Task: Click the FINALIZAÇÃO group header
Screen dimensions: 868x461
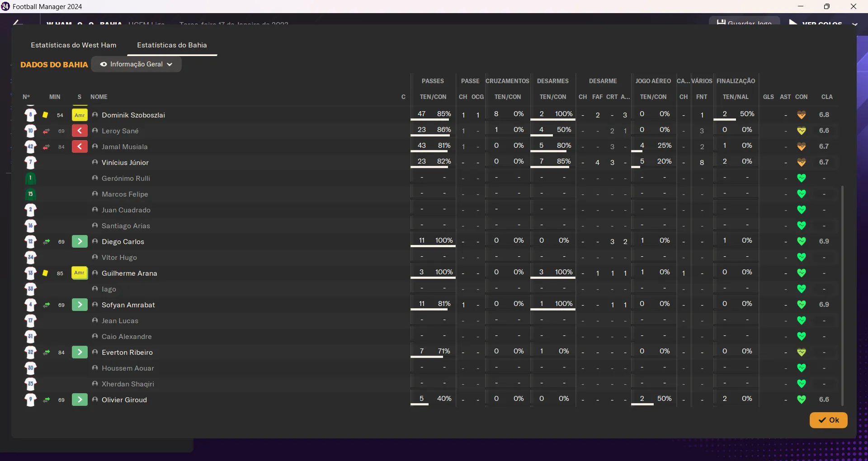Action: coord(736,81)
